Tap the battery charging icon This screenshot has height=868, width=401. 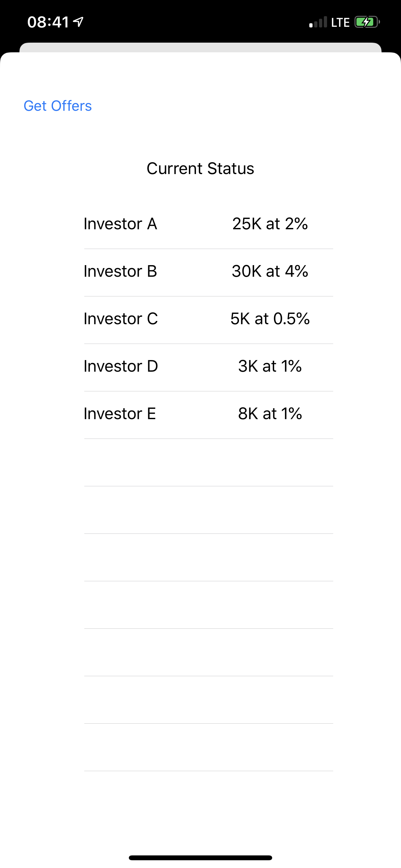point(367,22)
